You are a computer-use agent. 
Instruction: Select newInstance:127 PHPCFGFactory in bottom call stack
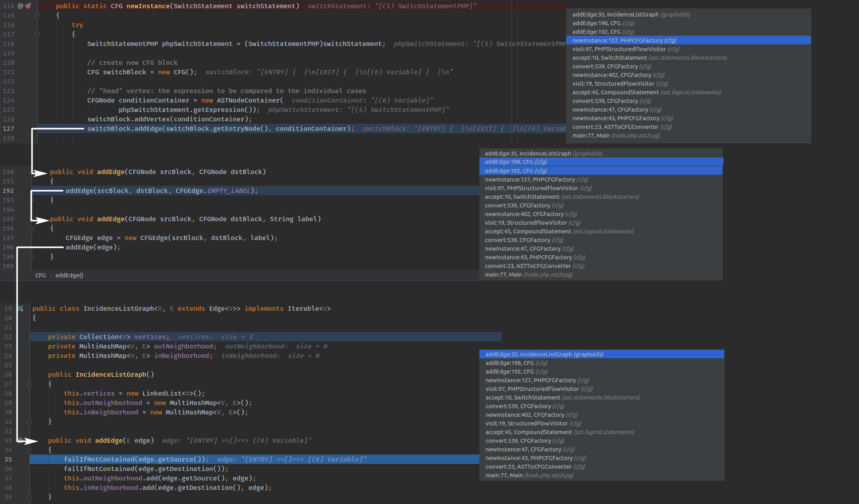(x=602, y=380)
